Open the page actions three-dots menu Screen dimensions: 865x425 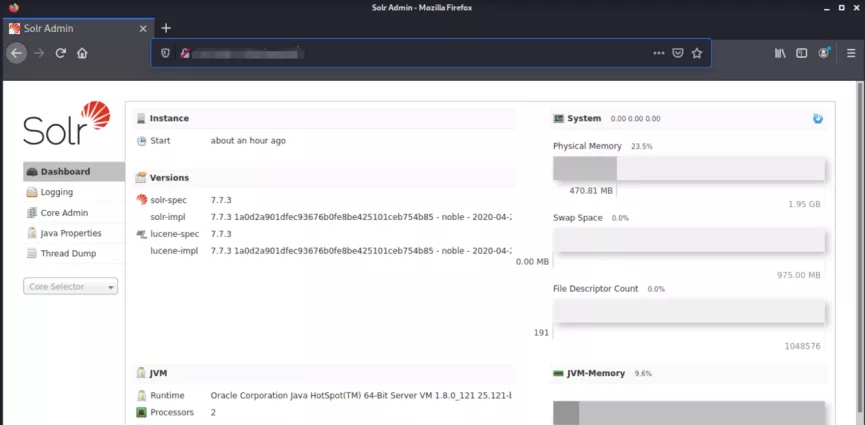point(658,53)
